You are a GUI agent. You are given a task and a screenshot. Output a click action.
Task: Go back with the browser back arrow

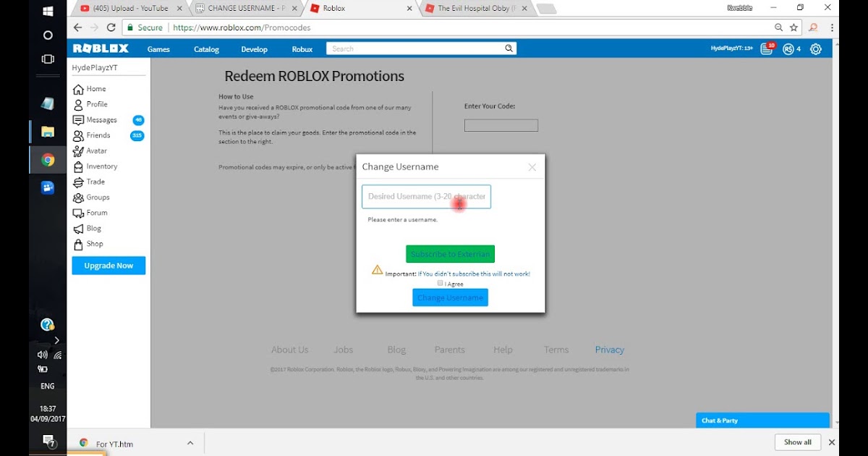[x=77, y=28]
